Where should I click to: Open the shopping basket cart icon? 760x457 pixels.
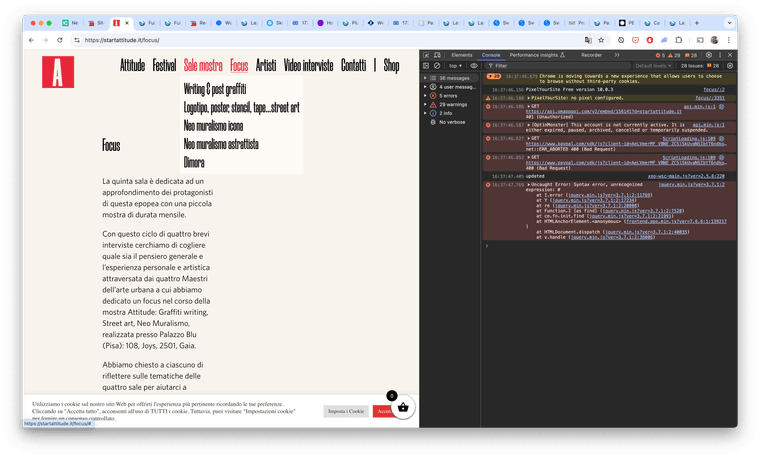click(403, 408)
